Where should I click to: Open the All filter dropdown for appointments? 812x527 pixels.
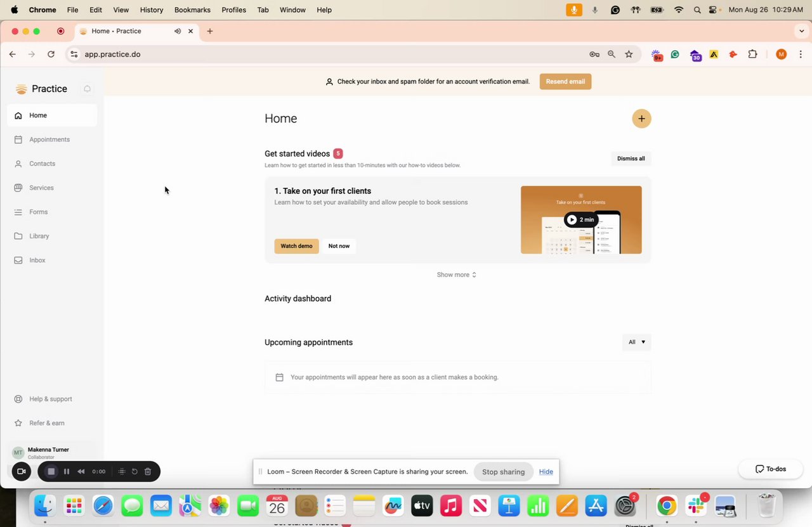click(x=636, y=342)
